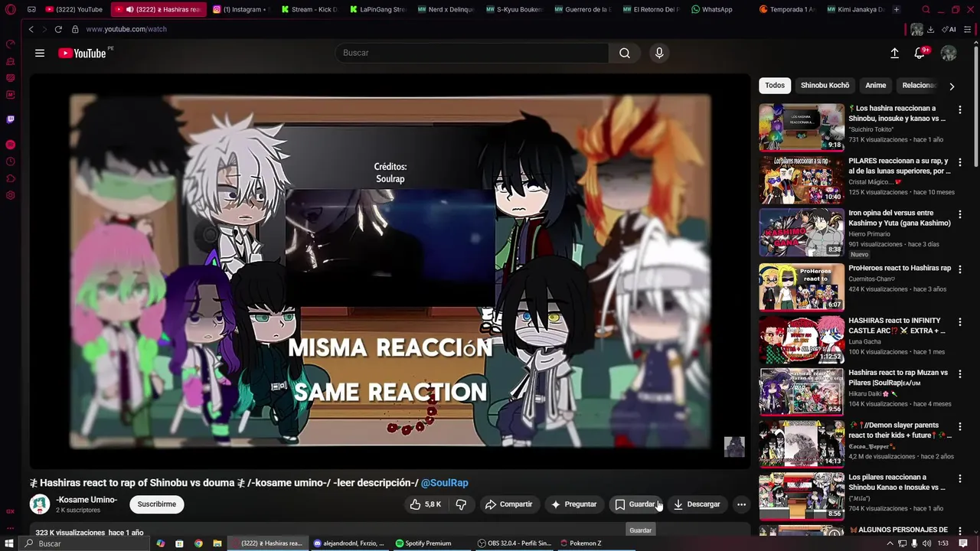Open options for 'Hashiras react to rap Muzan' video

(x=959, y=375)
